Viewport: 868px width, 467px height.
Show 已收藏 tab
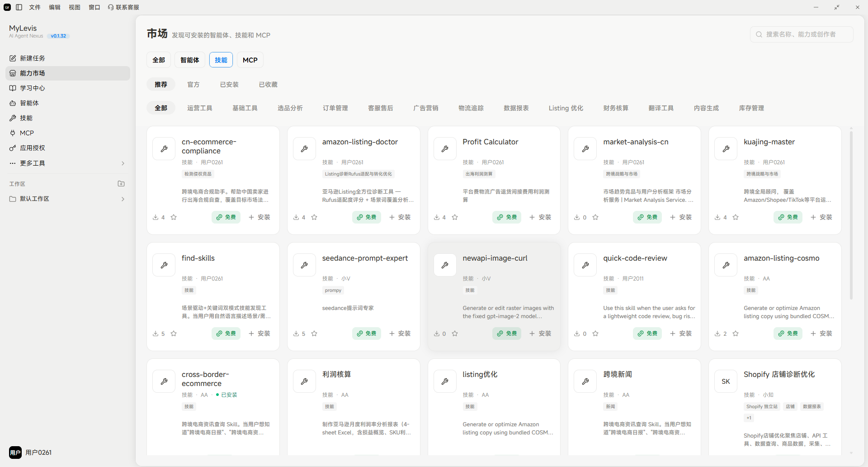[268, 85]
